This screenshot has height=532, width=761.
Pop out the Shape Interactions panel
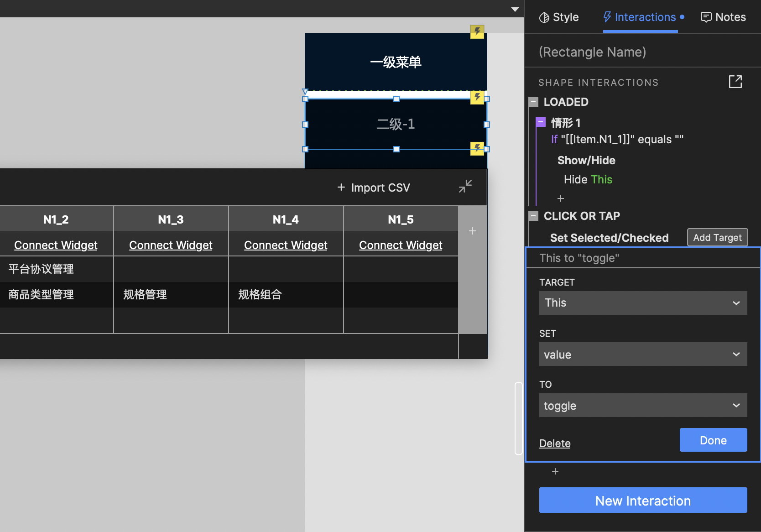736,82
